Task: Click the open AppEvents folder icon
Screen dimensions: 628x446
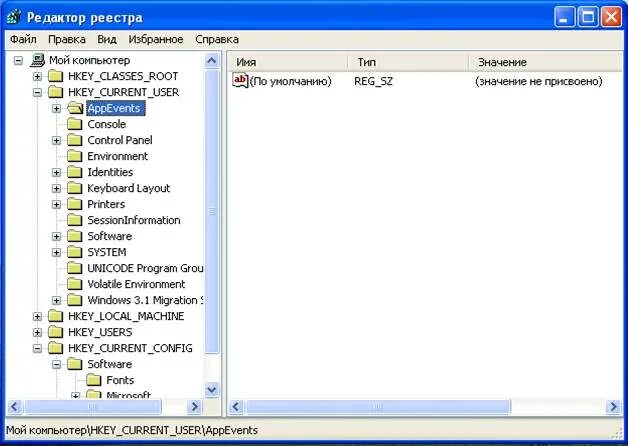Action: [75, 108]
